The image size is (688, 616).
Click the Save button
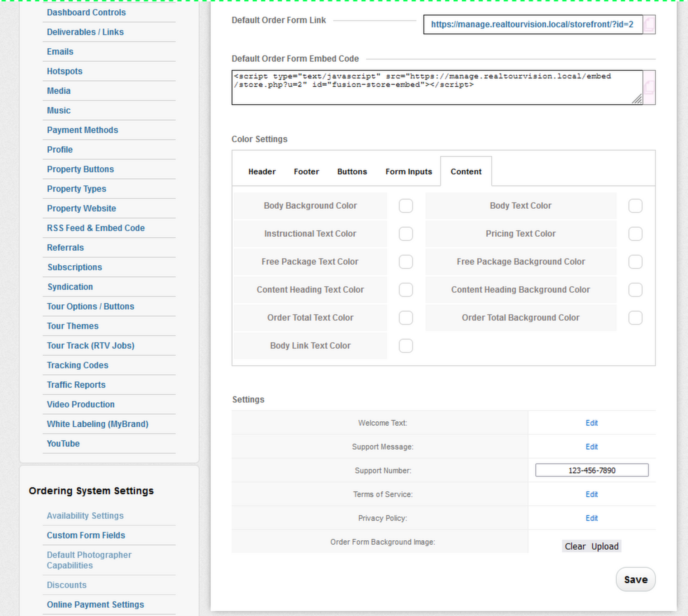[x=635, y=579]
